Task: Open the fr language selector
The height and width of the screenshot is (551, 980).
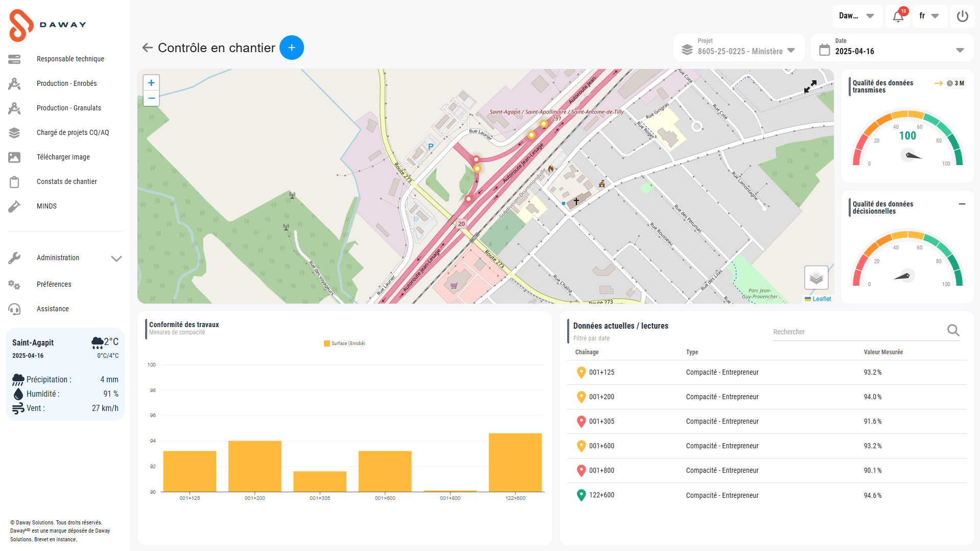Action: click(929, 16)
